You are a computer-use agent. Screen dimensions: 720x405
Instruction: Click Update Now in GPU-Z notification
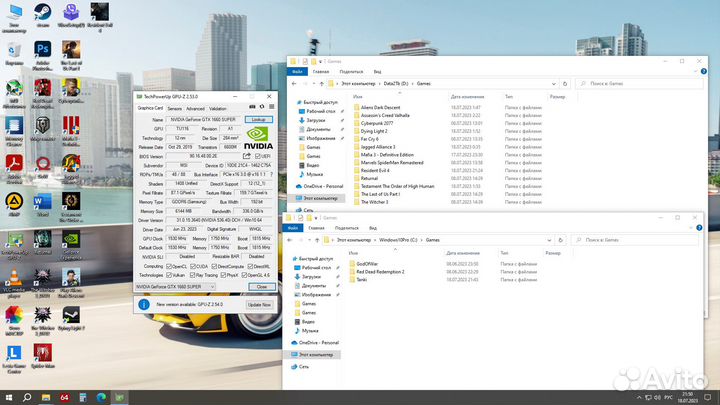[259, 304]
